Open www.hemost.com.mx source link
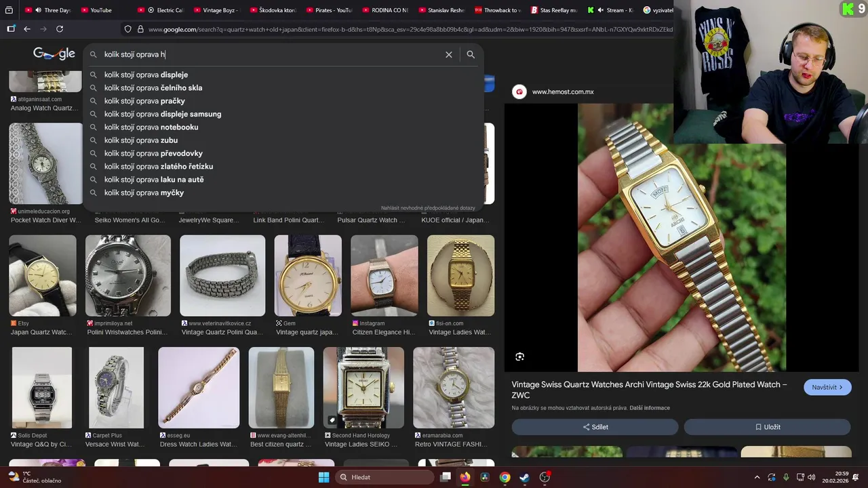Image resolution: width=868 pixels, height=488 pixels. [x=563, y=91]
